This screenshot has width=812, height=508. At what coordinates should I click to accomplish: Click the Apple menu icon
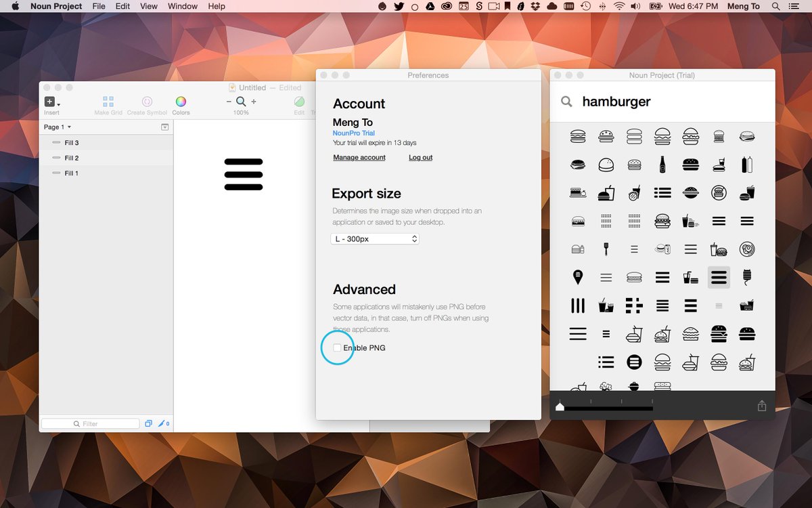(x=15, y=6)
